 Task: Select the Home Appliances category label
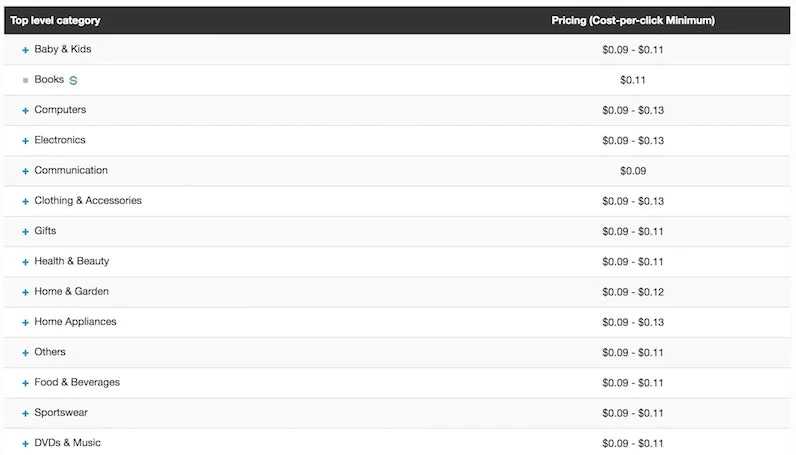pyautogui.click(x=75, y=322)
